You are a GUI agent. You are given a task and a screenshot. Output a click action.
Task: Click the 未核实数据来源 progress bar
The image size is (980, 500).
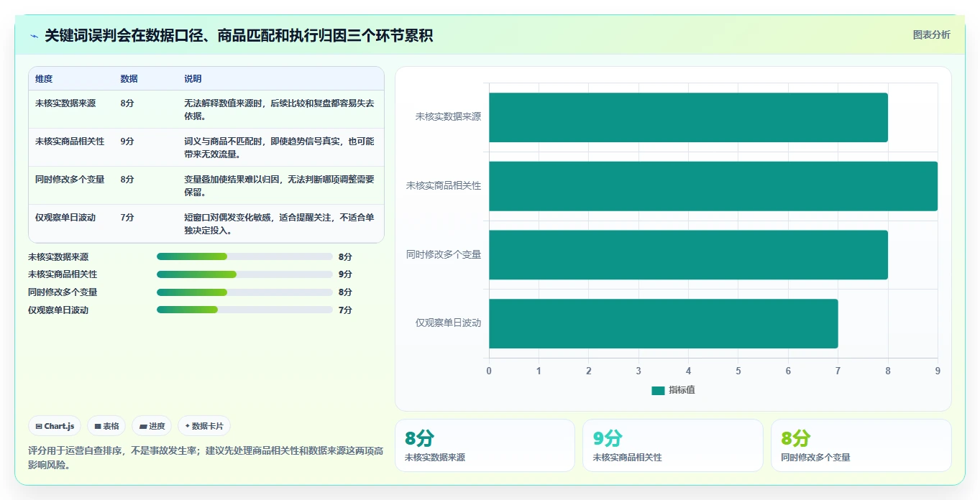[x=244, y=256]
